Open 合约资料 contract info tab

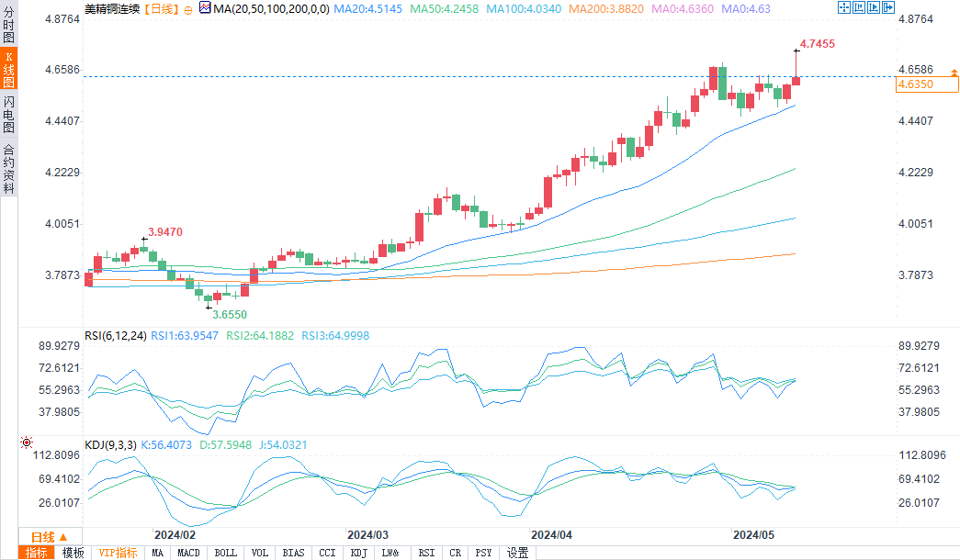8,168
